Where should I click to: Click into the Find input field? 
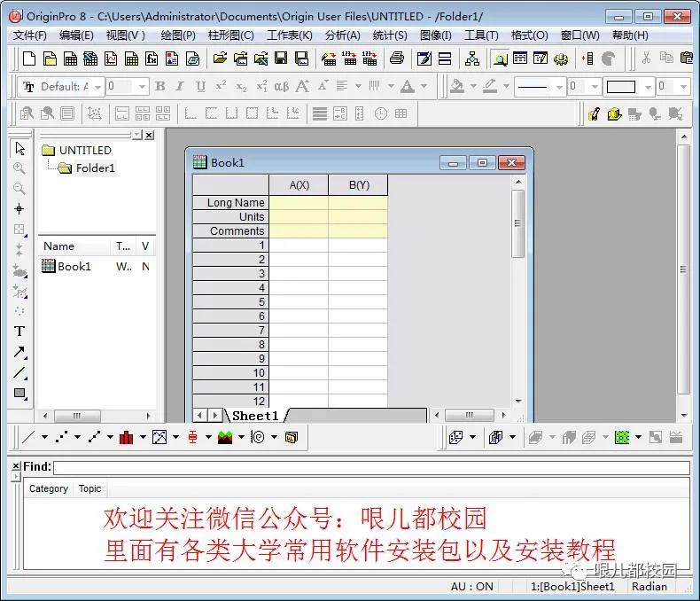371,467
